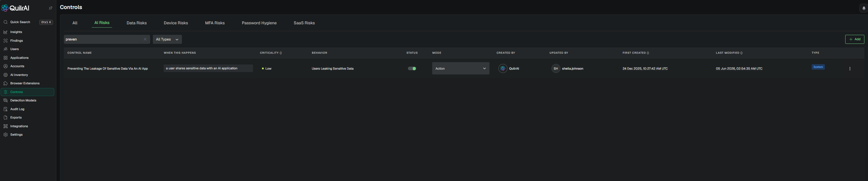Switch to the All tab
The height and width of the screenshot is (181, 868).
75,23
